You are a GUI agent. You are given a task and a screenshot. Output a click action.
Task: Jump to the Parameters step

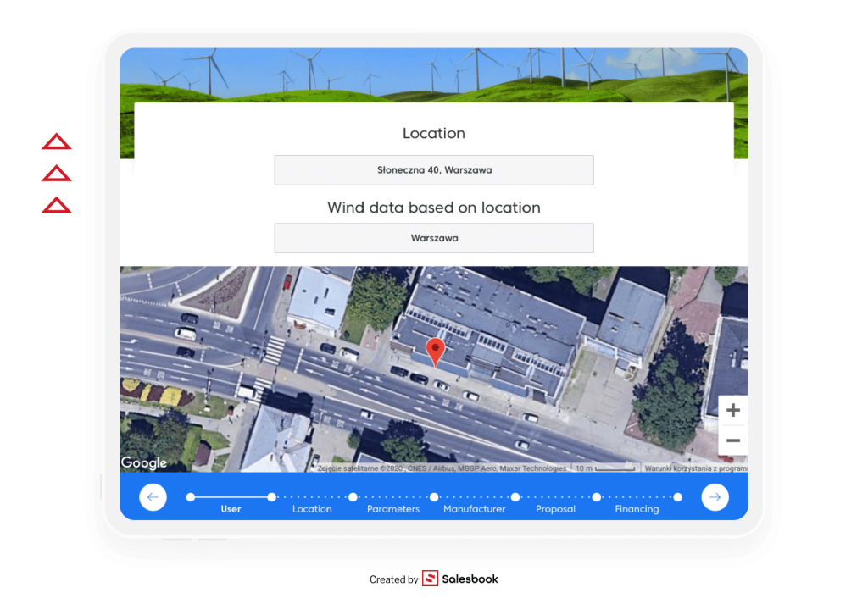point(393,509)
